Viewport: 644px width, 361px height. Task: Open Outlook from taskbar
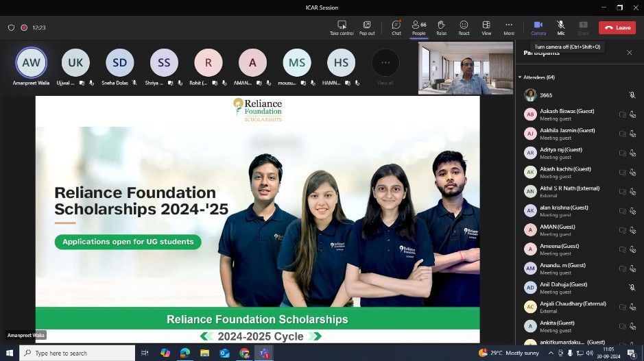click(224, 353)
